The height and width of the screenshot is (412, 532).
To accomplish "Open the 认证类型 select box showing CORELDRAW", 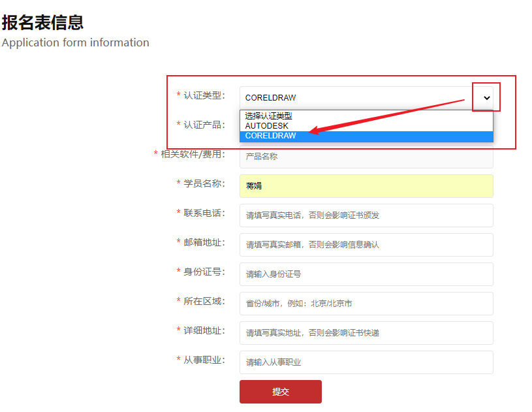I will click(366, 98).
